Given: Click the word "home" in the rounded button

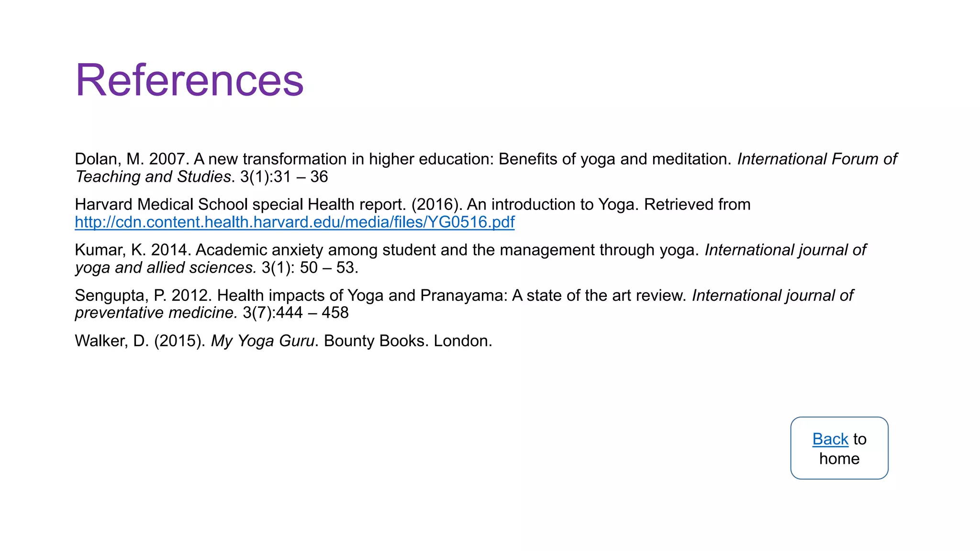Looking at the screenshot, I should pos(839,459).
